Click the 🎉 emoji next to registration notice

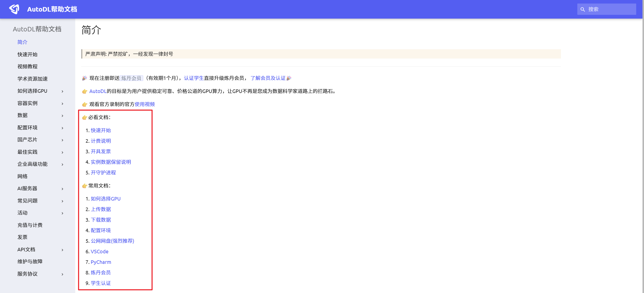pos(85,78)
